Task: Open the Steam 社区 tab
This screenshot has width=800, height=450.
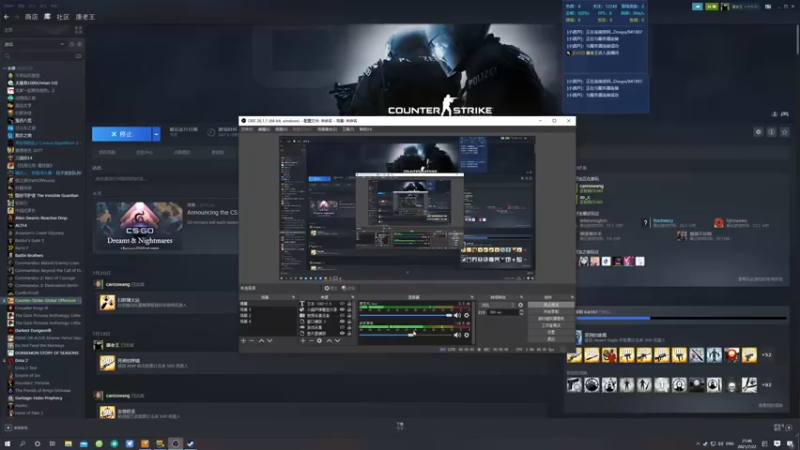Action: [x=63, y=17]
